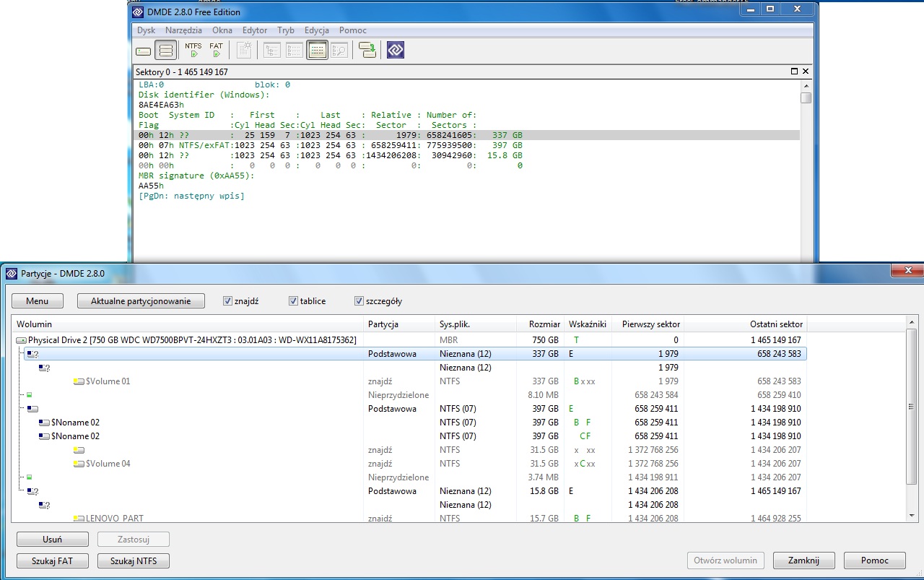This screenshot has width=924, height=580.
Task: Click the Szukaj NTFS button
Action: click(134, 560)
